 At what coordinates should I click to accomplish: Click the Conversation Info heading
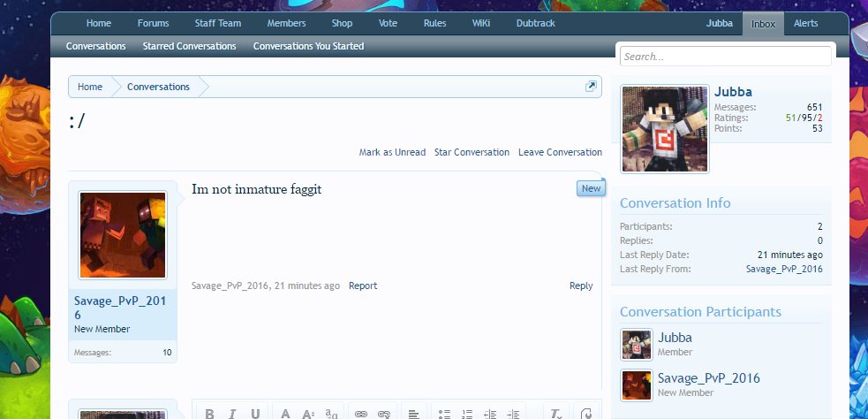[x=675, y=202]
